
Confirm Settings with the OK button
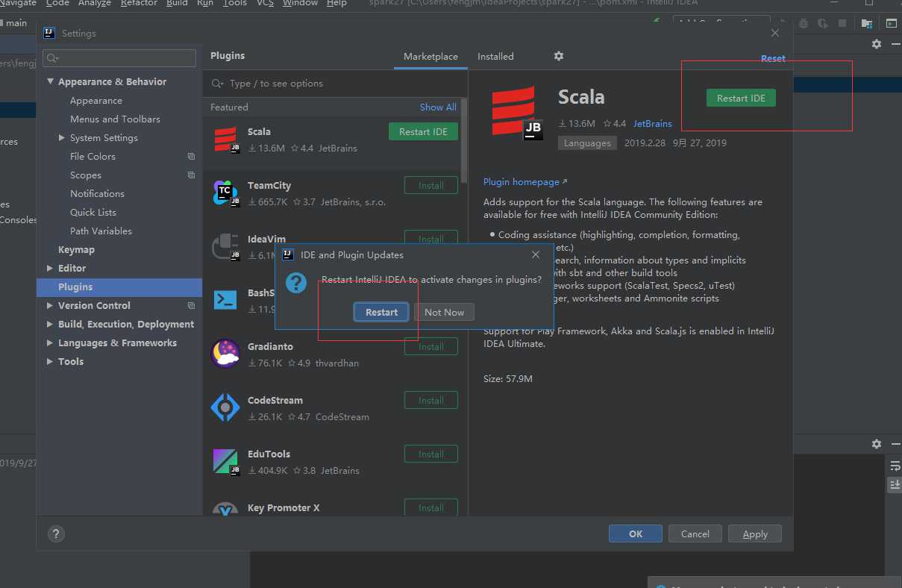click(636, 534)
